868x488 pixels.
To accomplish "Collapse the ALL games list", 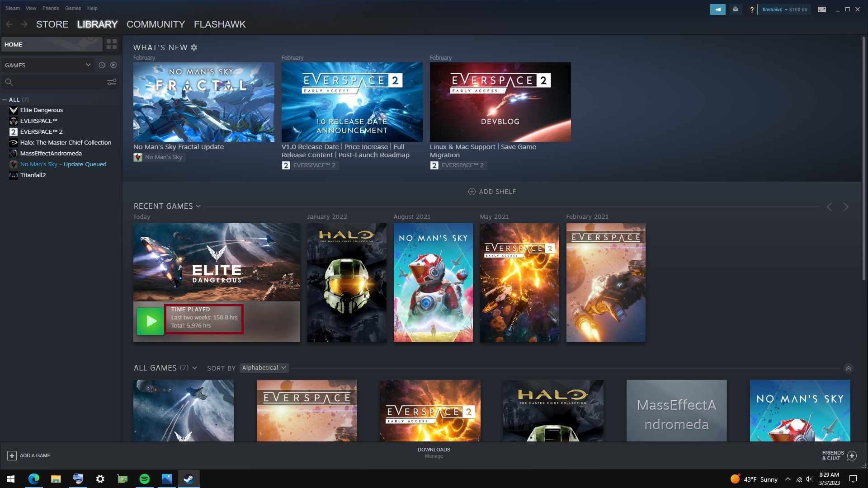I will click(x=5, y=100).
